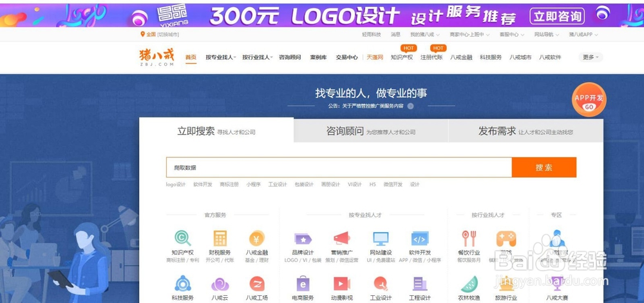644x303 pixels.
Task: Expand the 我的猪八戒 menu
Action: [424, 35]
